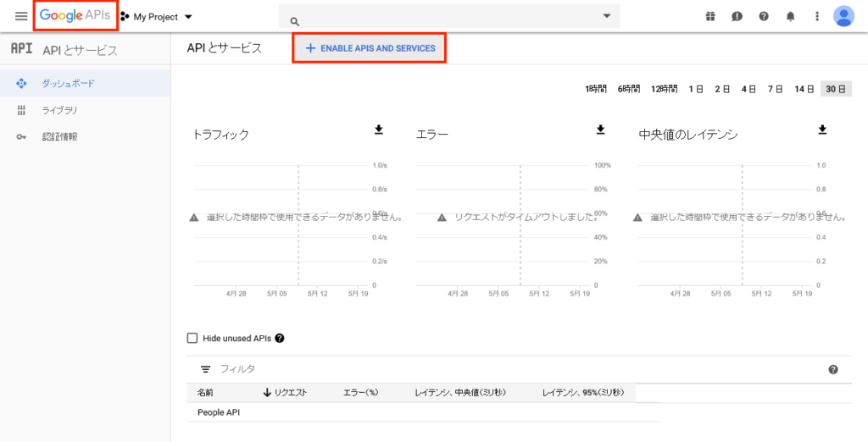Click the user account avatar
Screen dimensions: 868x442
[843, 16]
